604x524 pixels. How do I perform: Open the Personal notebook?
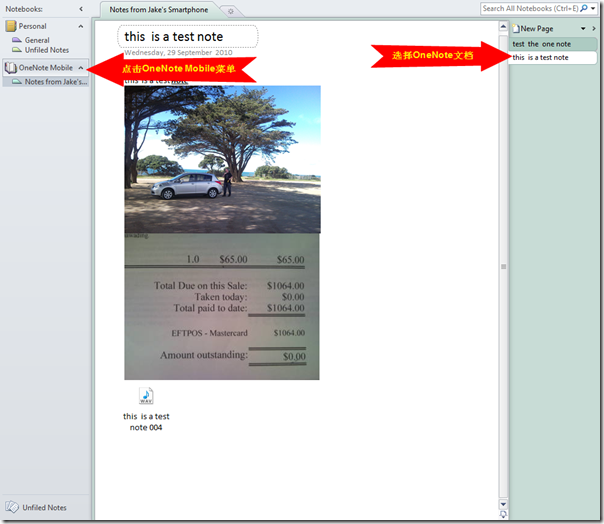click(x=33, y=26)
